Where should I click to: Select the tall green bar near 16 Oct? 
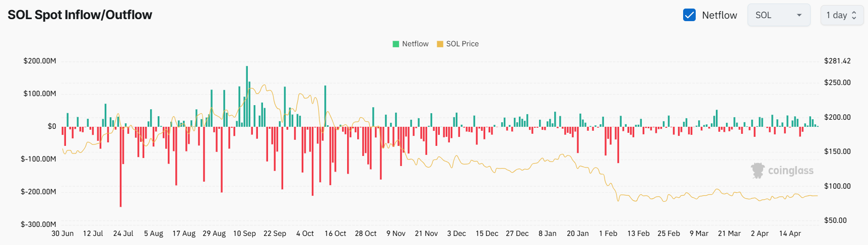(325, 106)
